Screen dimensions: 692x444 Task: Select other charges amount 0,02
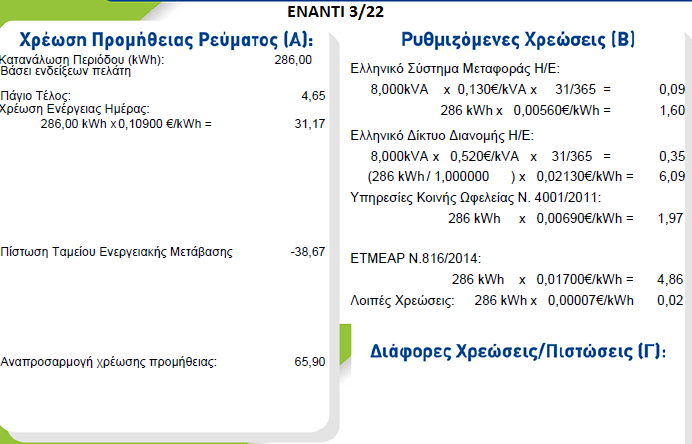[x=670, y=301]
